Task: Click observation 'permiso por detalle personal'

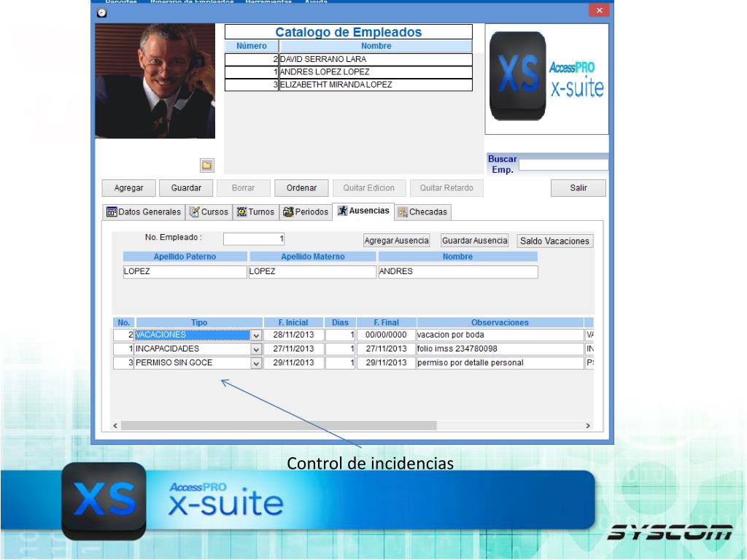Action: pyautogui.click(x=500, y=363)
